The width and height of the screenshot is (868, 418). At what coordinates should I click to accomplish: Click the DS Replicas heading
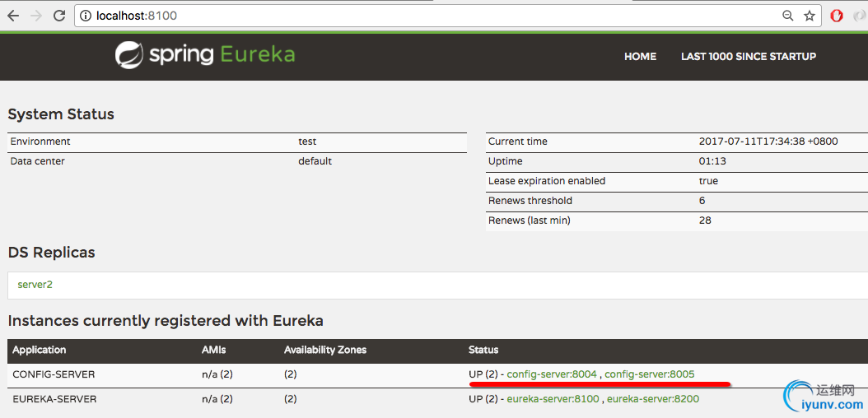click(52, 253)
